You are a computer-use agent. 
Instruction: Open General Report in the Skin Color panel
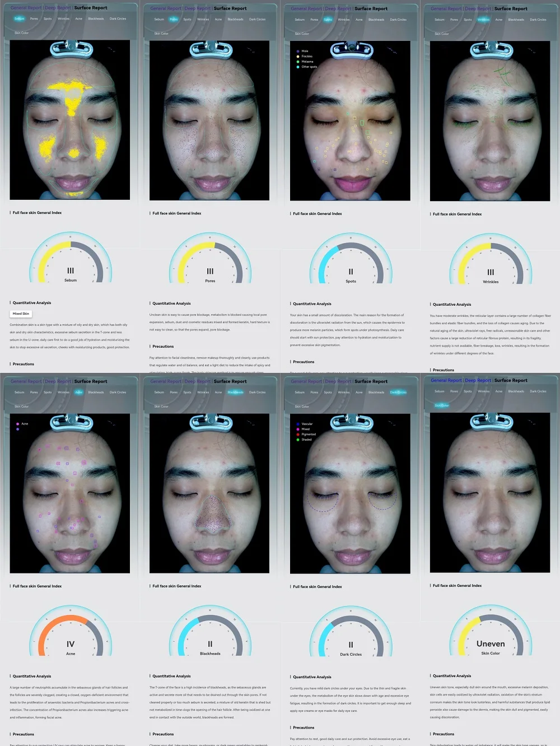[446, 380]
